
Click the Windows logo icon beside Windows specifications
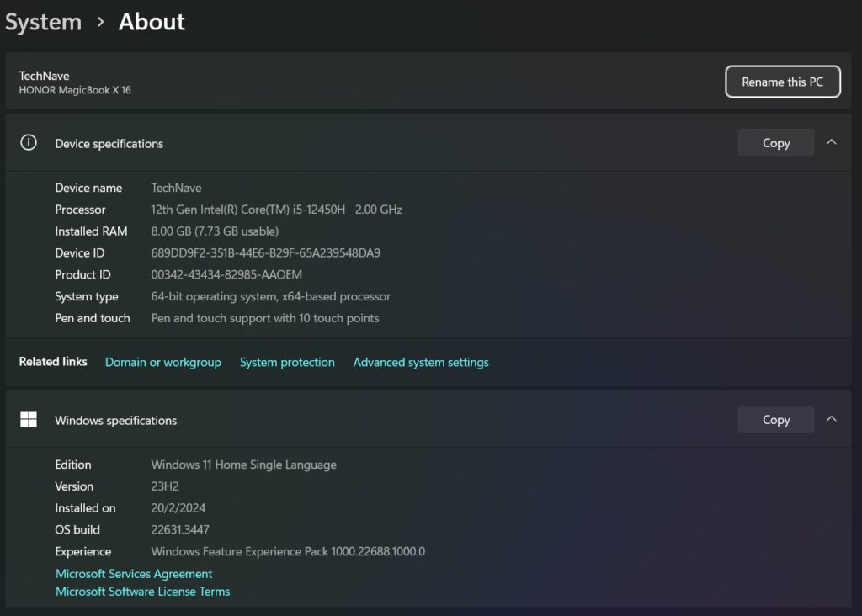29,419
